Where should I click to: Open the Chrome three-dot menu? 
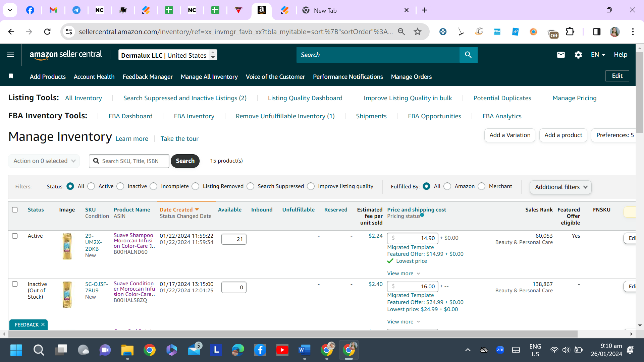click(x=633, y=32)
